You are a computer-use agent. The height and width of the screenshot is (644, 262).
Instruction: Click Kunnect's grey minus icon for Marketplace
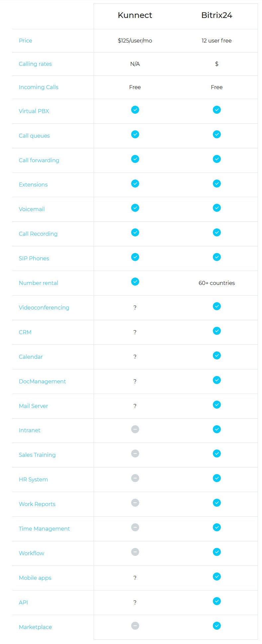click(135, 626)
